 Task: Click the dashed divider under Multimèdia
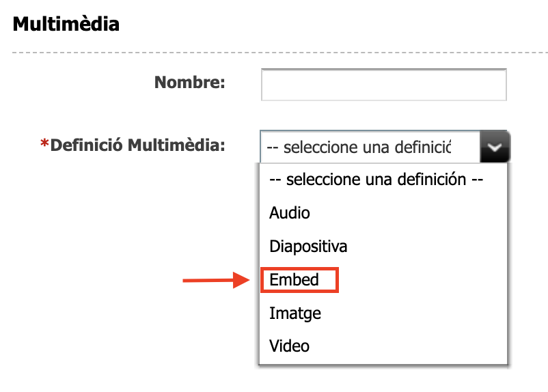pyautogui.click(x=273, y=53)
